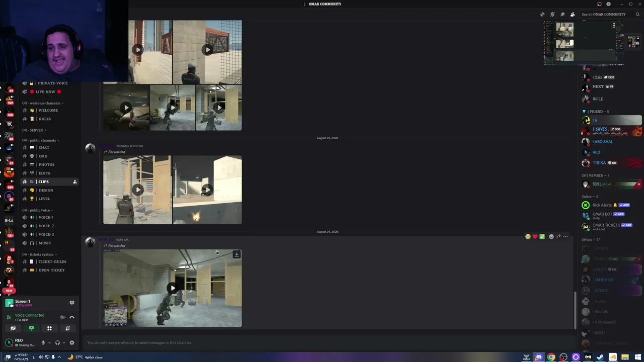Viewport: 644px width, 362px height.
Task: Deafen with the headphones button
Action: [x=57, y=343]
